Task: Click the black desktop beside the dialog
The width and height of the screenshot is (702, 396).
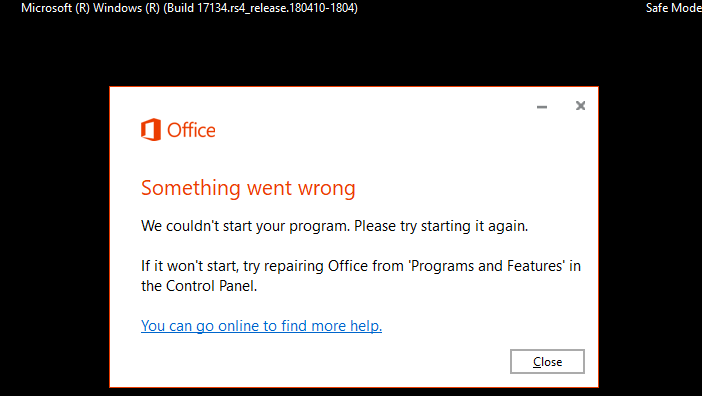Action: click(x=54, y=224)
